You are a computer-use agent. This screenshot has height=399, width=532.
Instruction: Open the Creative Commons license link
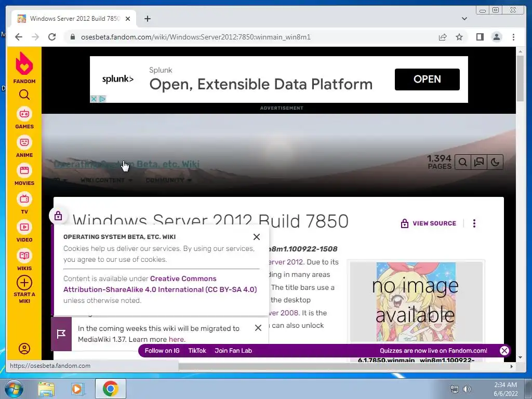pos(160,284)
